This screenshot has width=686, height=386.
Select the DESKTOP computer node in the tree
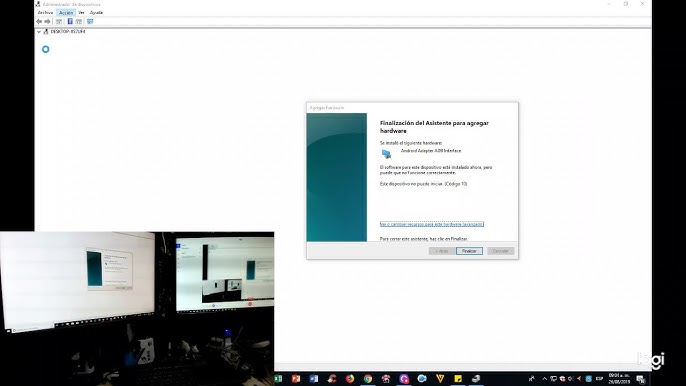[x=68, y=32]
